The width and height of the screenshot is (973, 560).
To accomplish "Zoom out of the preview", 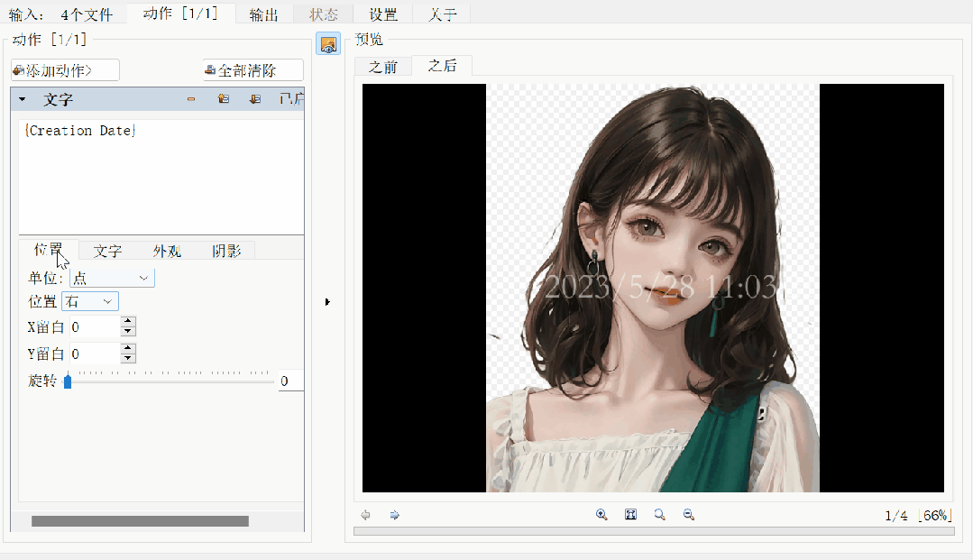I will 689,515.
